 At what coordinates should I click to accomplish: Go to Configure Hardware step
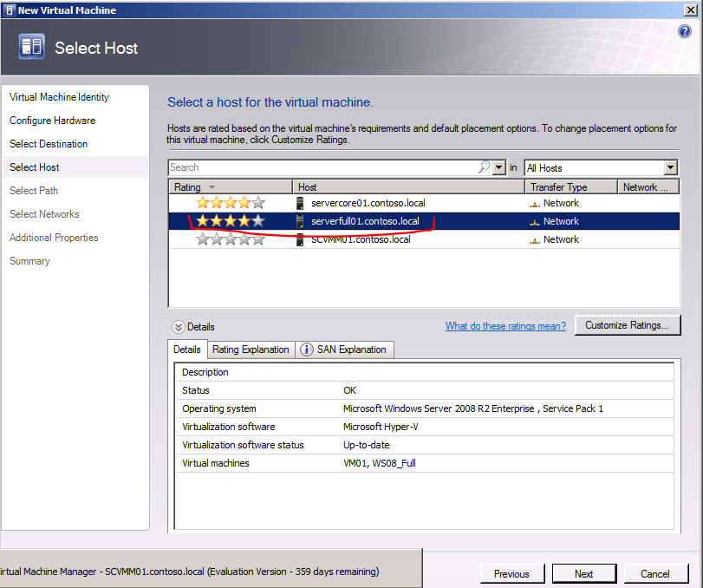(x=53, y=121)
